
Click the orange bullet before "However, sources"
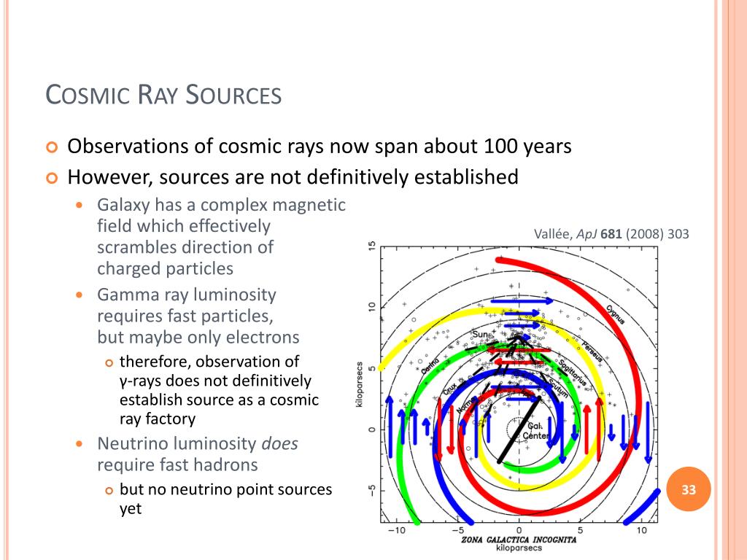[x=52, y=178]
